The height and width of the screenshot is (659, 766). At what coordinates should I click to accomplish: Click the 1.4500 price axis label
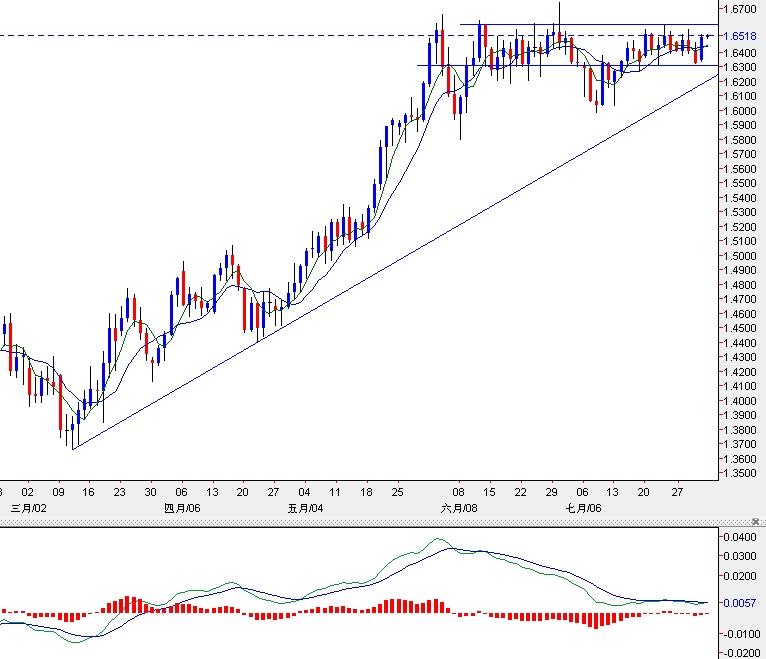(740, 328)
